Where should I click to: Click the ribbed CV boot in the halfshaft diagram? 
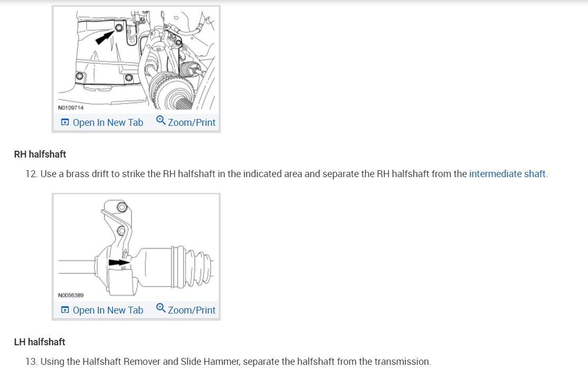(x=199, y=265)
